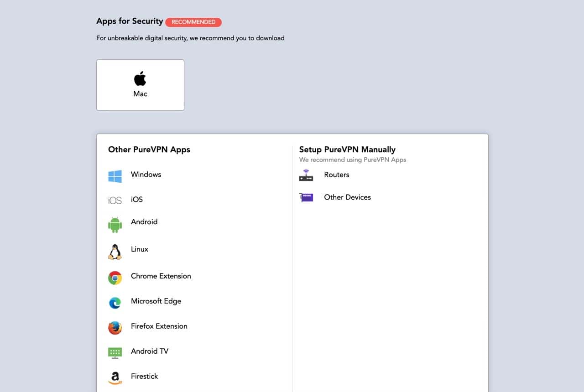Click the Apple logo in the Mac card
The height and width of the screenshot is (392, 584).
point(140,78)
